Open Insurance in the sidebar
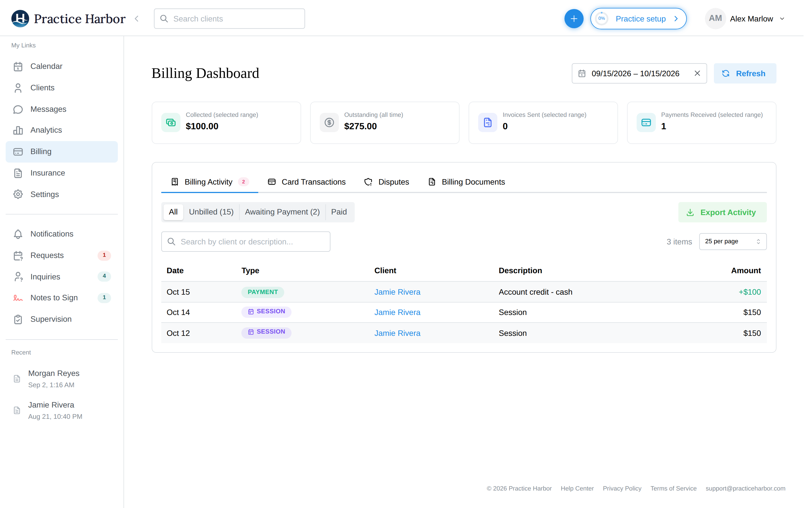The image size is (812, 508). pyautogui.click(x=62, y=173)
